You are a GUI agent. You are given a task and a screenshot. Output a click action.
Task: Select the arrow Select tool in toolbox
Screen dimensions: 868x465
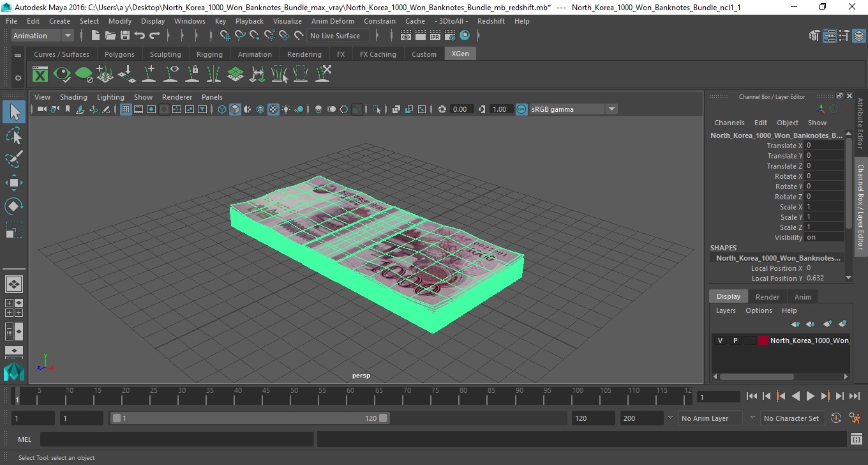tap(14, 112)
